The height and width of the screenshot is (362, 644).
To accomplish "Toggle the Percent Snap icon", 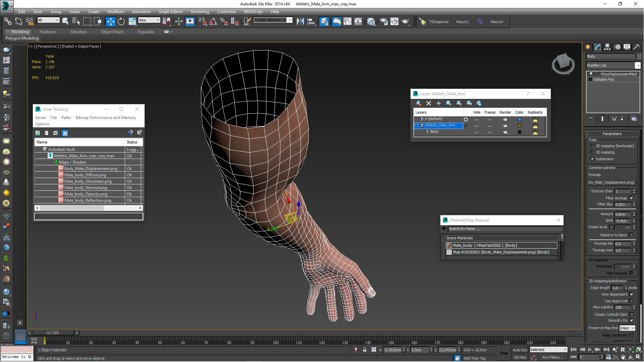I will tap(224, 21).
